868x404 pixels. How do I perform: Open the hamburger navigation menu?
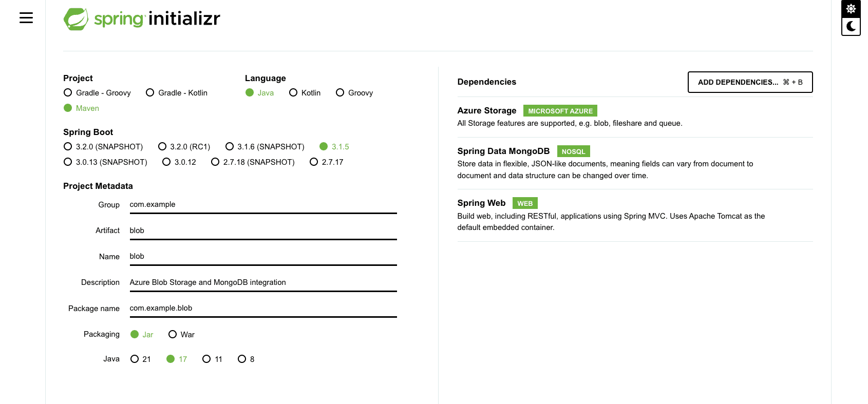(x=26, y=18)
